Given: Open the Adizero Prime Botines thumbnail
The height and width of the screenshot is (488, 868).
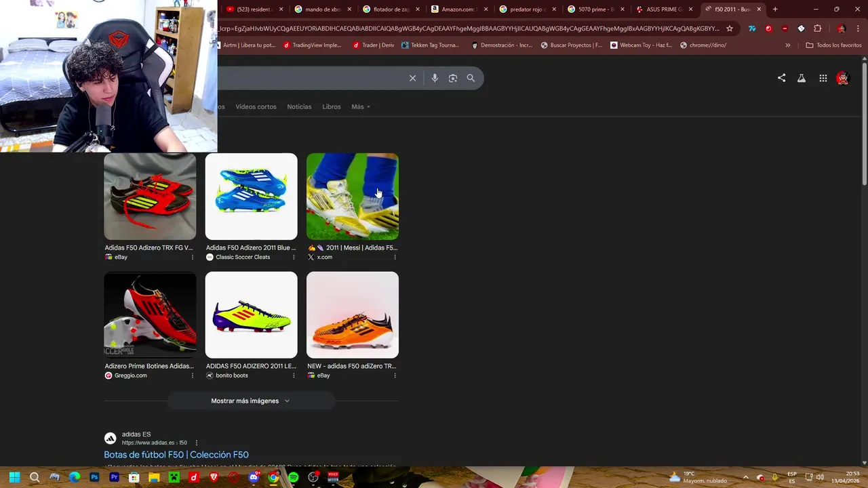Looking at the screenshot, I should [150, 315].
